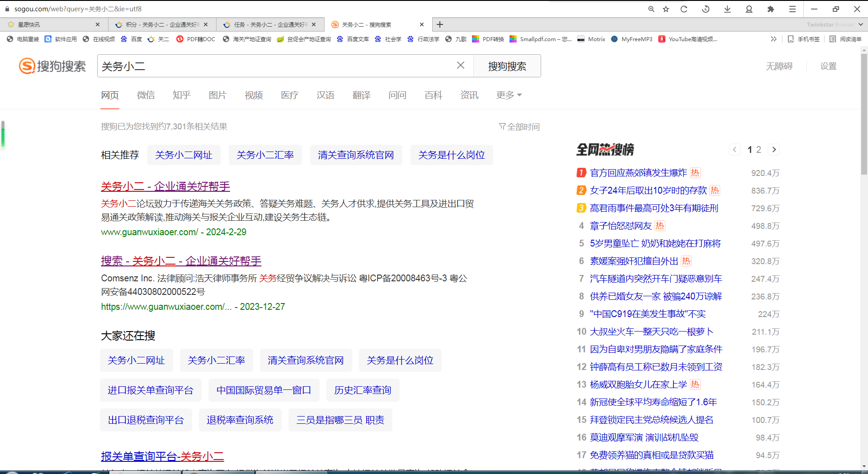Open the 阅读清单 reading list
Viewport: 868px width, 474px height.
[x=845, y=39]
